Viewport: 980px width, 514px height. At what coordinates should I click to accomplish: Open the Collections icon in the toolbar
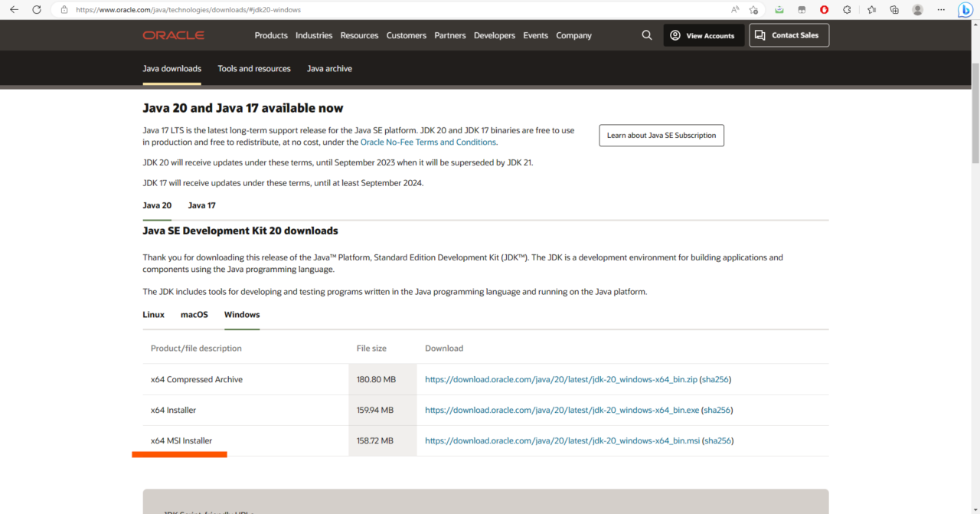point(894,9)
